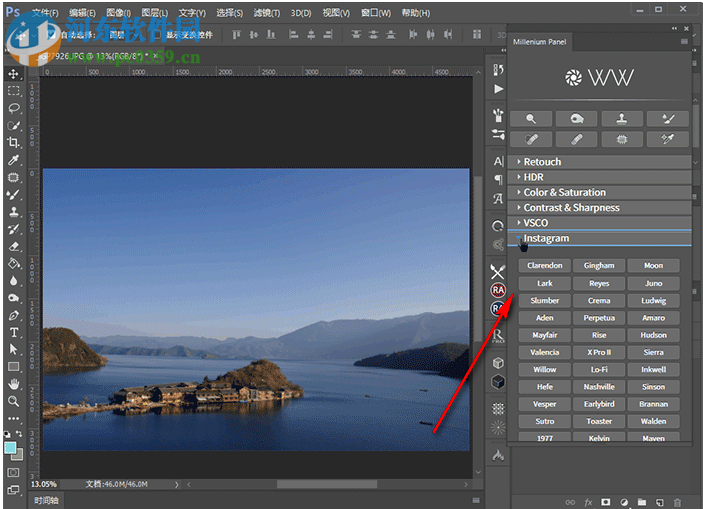The width and height of the screenshot is (703, 509).
Task: Select the Eraser tool
Action: (14, 246)
